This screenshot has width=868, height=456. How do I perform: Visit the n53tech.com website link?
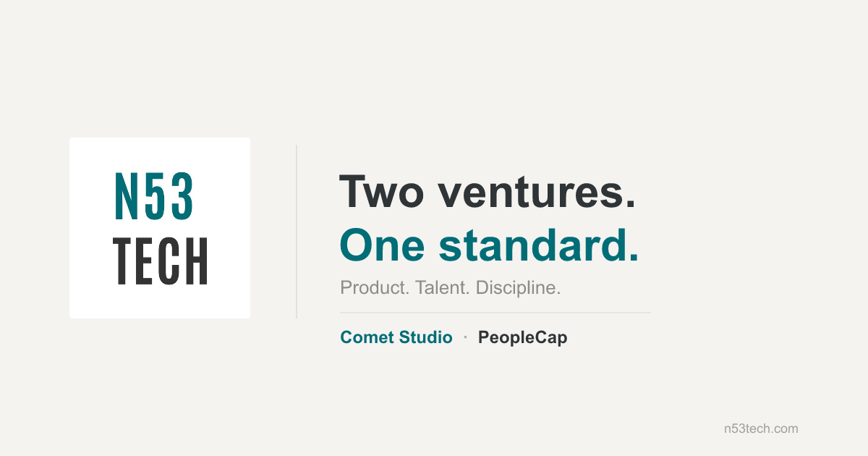coord(761,428)
